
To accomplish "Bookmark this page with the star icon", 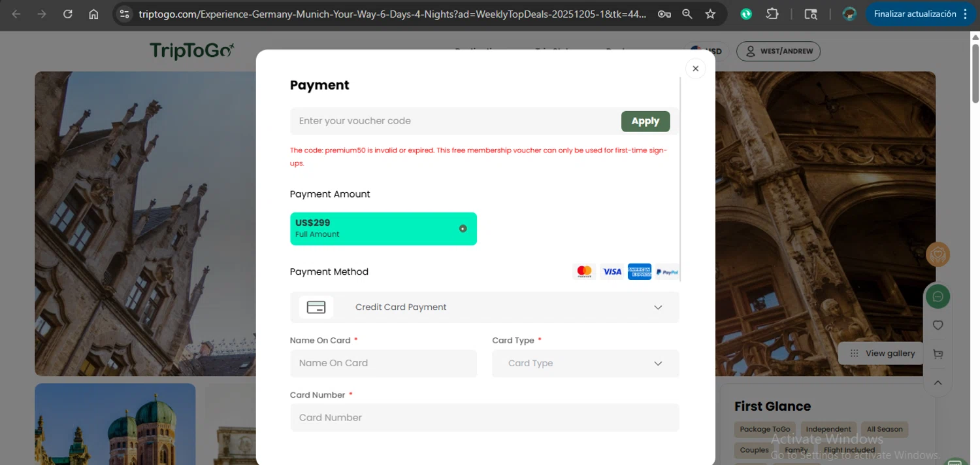I will tap(710, 14).
